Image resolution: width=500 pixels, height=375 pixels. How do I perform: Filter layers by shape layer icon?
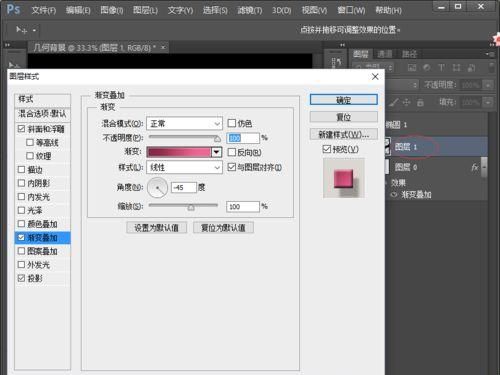coord(456,68)
